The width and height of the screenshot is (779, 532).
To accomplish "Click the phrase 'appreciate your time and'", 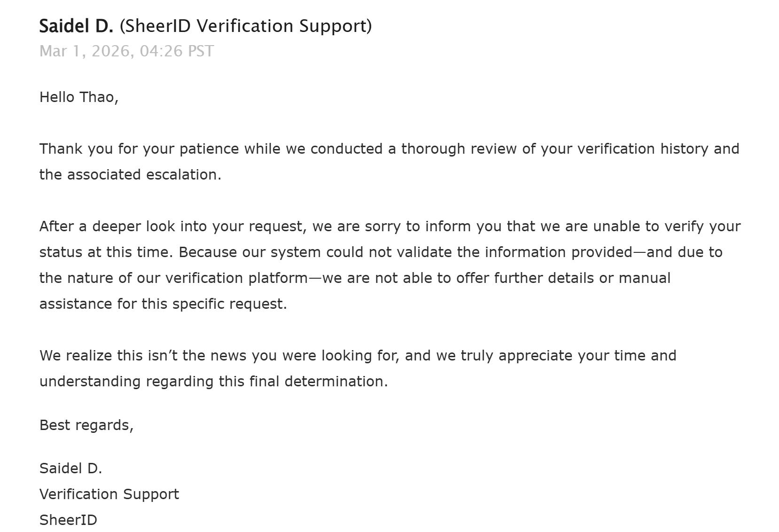I will tap(587, 356).
